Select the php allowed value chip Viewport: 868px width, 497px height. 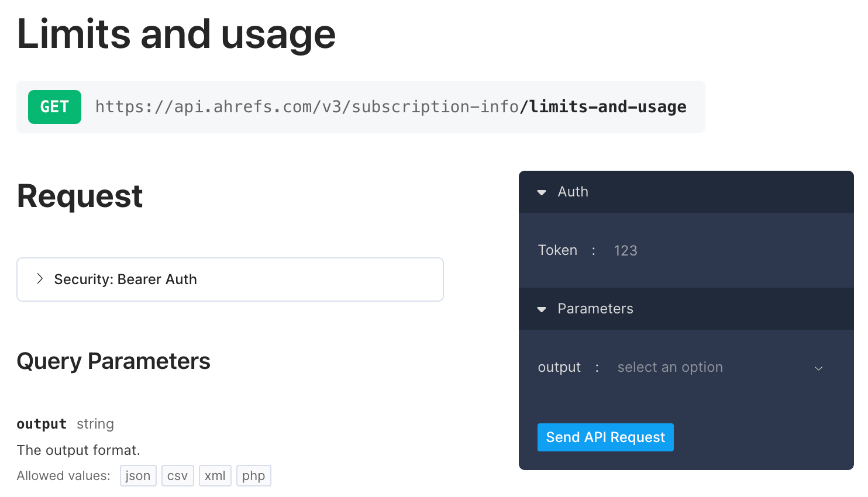pyautogui.click(x=253, y=475)
